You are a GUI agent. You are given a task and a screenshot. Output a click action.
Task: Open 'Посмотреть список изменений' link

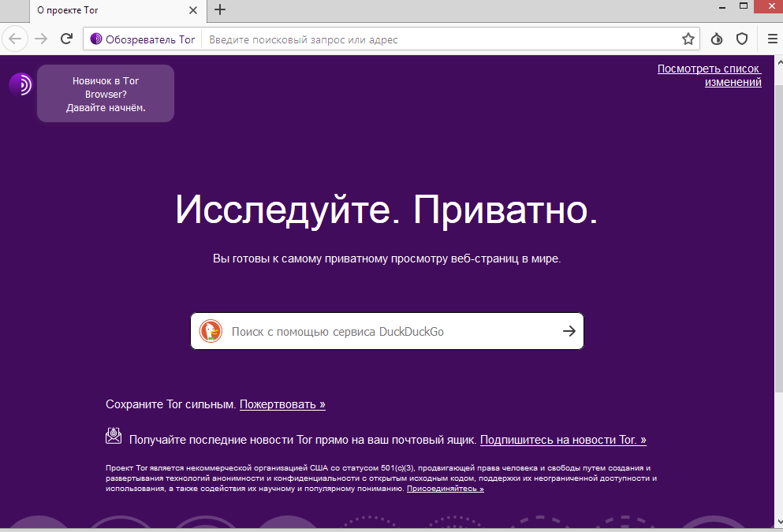[x=710, y=76]
